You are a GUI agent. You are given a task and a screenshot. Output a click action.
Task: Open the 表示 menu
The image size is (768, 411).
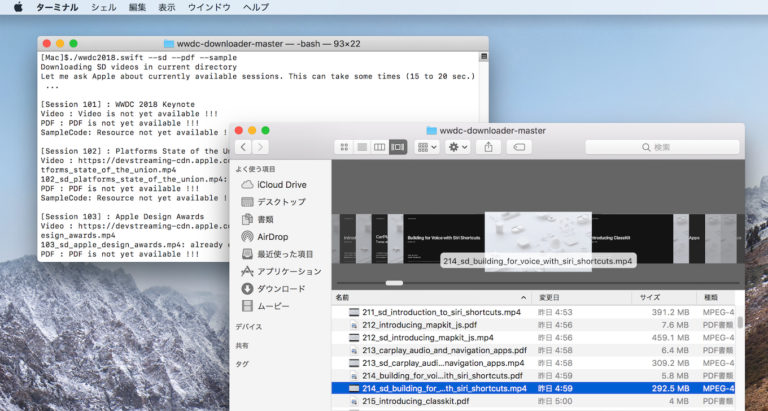[x=167, y=7]
